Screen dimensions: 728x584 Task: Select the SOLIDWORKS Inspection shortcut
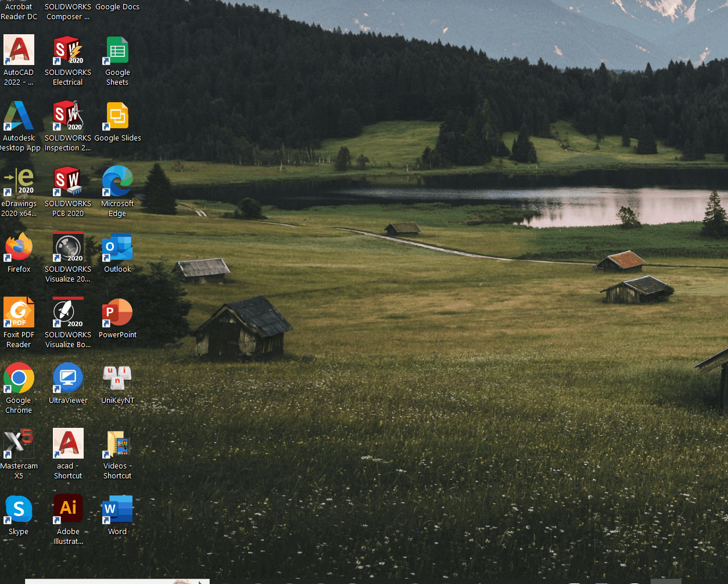tap(68, 116)
